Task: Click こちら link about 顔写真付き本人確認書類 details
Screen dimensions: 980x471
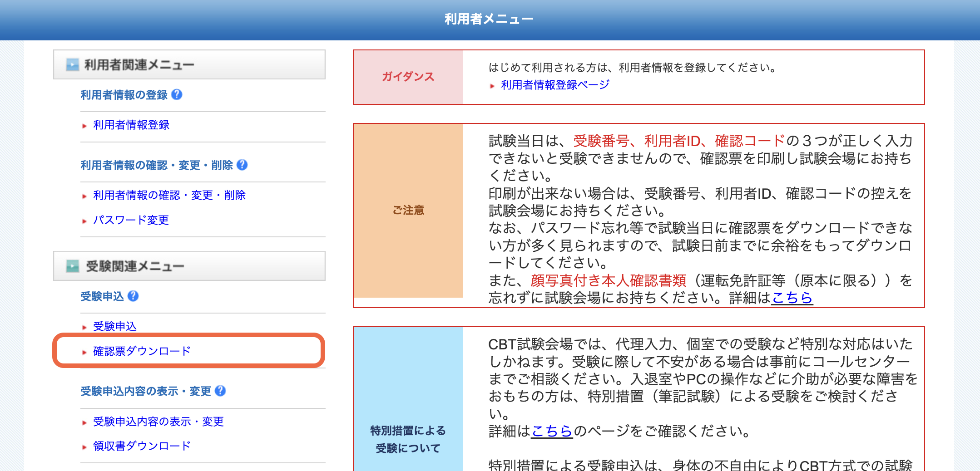Action: click(x=792, y=298)
